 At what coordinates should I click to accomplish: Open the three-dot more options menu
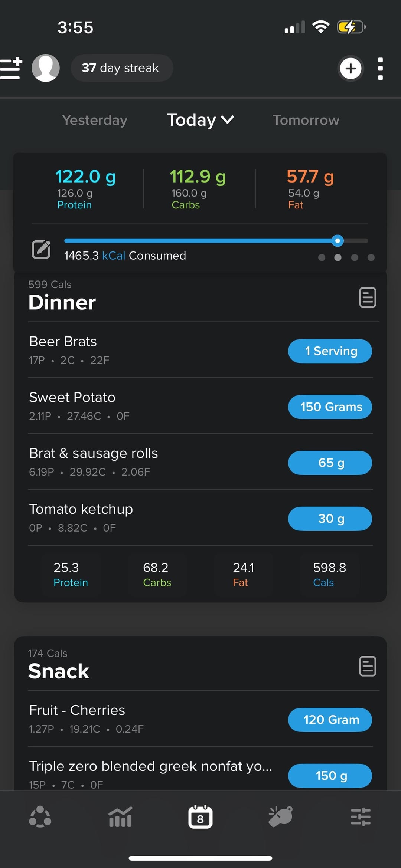pyautogui.click(x=380, y=69)
